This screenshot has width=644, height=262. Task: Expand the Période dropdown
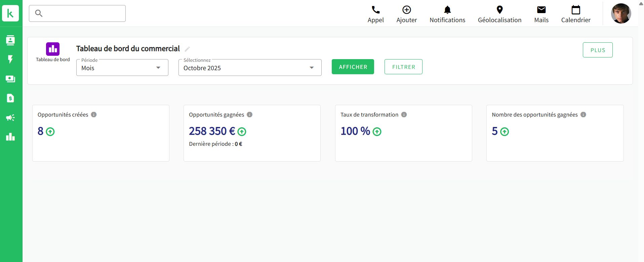(122, 68)
